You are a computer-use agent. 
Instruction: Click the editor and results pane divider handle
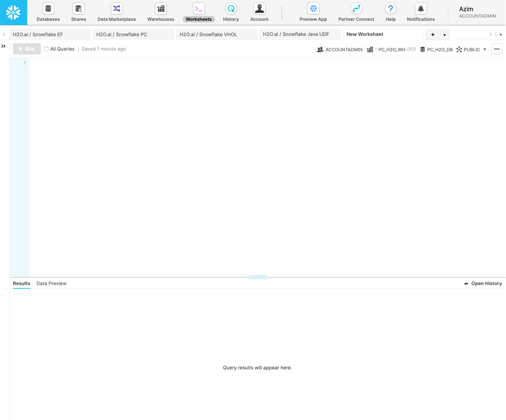[258, 277]
